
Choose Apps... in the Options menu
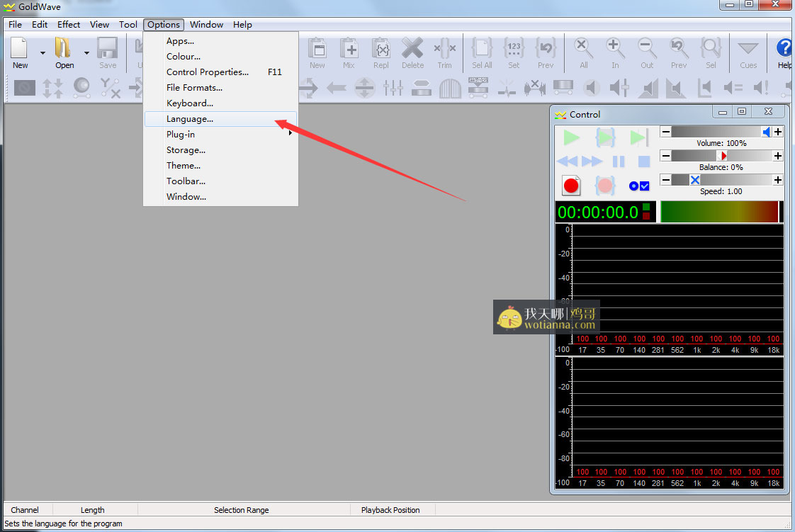220,41
